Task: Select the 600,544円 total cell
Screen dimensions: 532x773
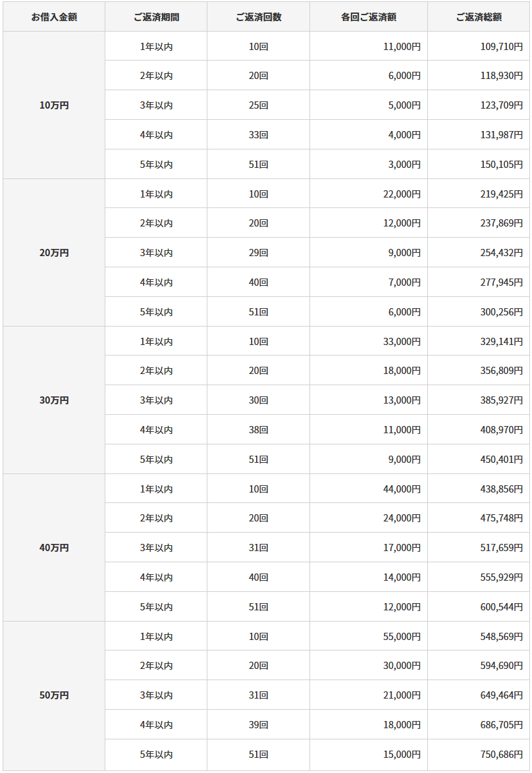Action: pos(501,607)
